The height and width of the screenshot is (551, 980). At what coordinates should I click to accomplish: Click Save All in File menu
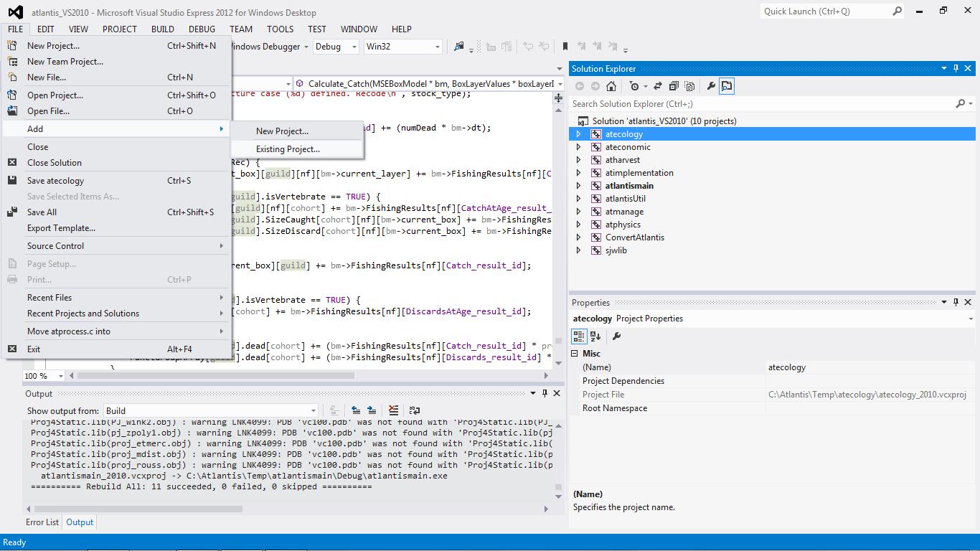(x=42, y=212)
